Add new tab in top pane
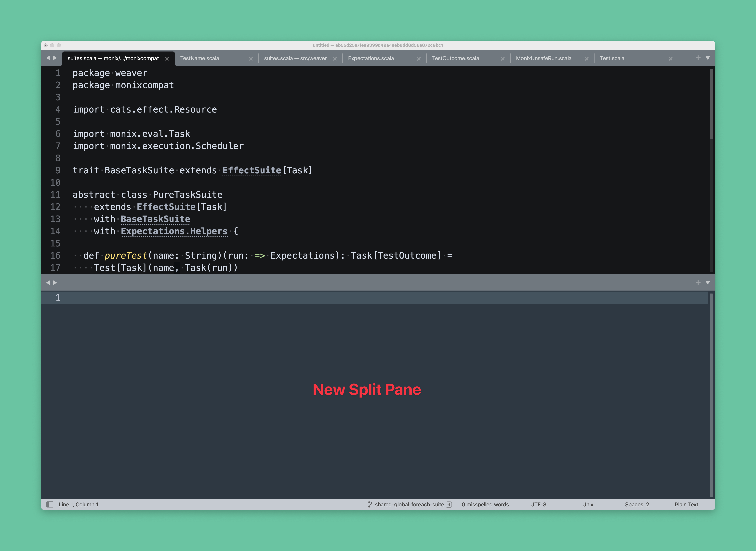The image size is (756, 551). [x=698, y=58]
